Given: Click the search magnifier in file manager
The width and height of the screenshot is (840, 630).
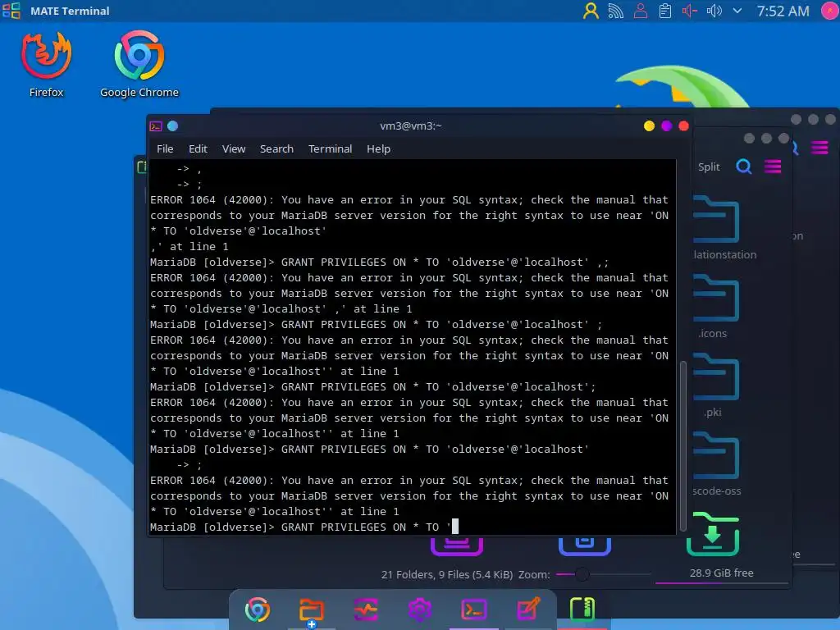Looking at the screenshot, I should point(743,167).
